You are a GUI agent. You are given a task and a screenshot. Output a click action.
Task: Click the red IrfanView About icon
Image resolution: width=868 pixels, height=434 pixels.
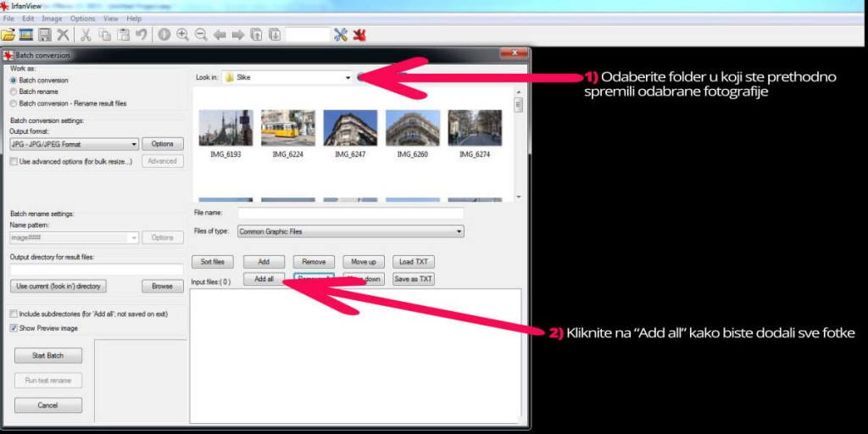pyautogui.click(x=359, y=35)
